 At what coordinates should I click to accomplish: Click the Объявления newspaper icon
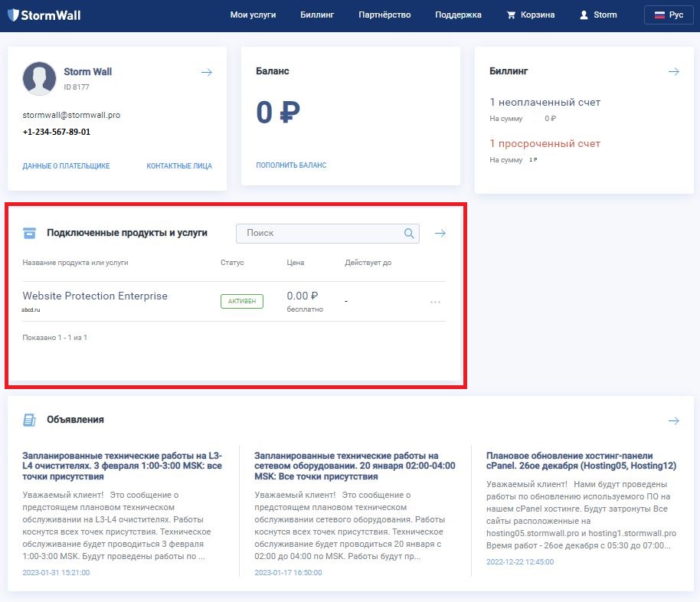(x=29, y=420)
